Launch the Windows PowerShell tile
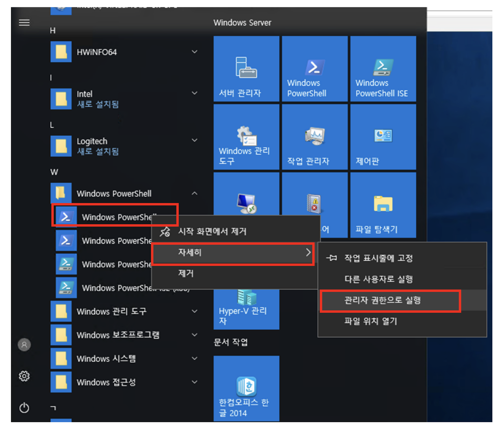The image size is (504, 430). point(315,69)
